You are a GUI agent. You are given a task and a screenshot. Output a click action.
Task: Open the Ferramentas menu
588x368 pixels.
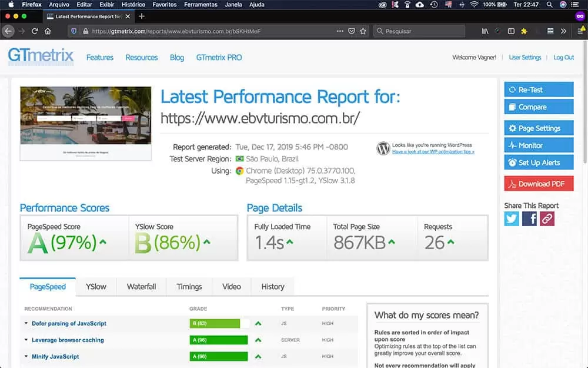tap(201, 5)
